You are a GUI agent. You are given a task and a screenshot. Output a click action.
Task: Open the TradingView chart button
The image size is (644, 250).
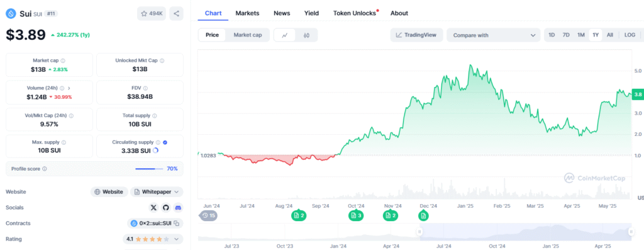416,35
